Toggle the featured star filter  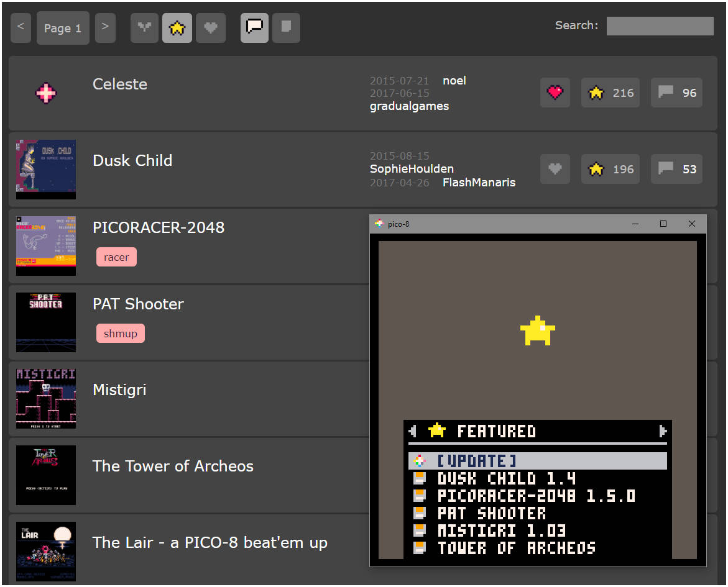(x=177, y=28)
